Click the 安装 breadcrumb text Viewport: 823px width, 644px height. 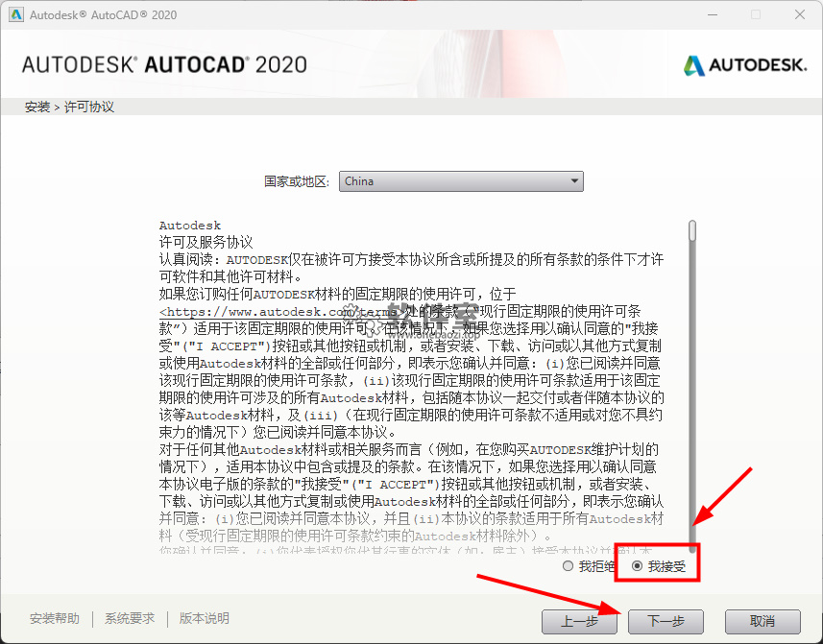coord(37,107)
